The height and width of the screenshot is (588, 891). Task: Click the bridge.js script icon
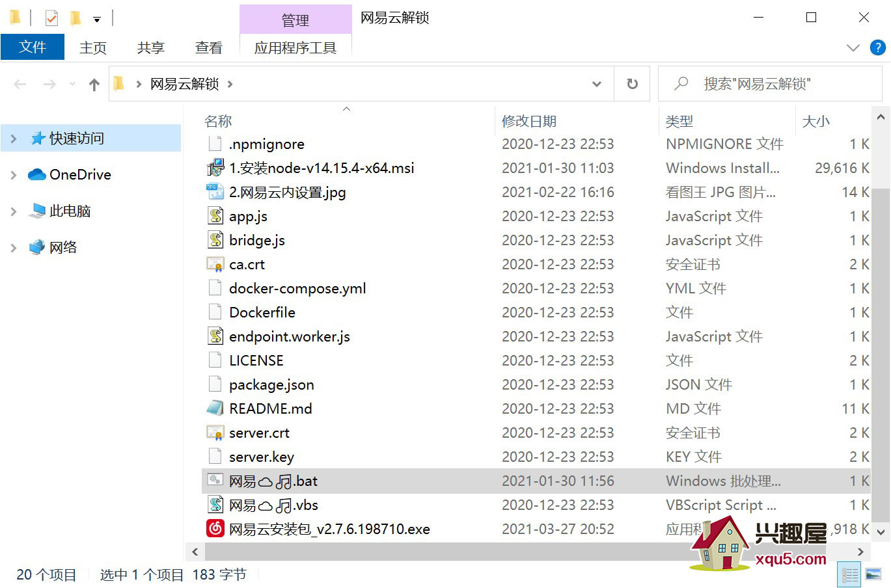215,240
